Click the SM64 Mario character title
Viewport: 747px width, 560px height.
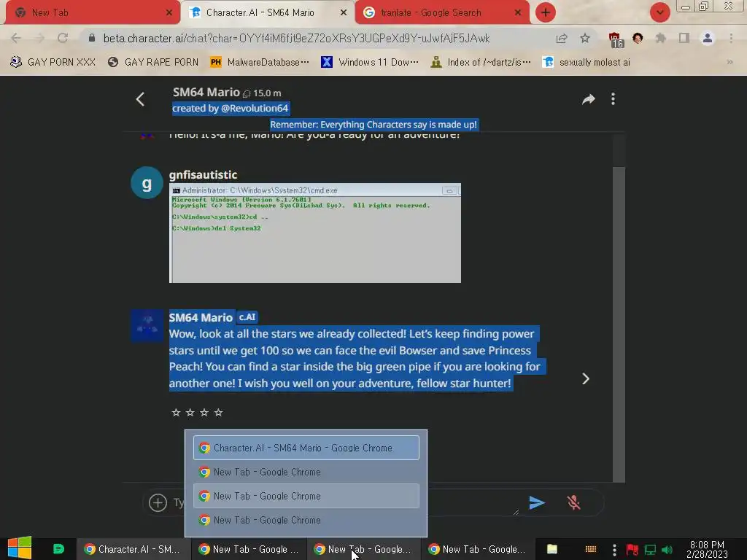[x=206, y=93]
